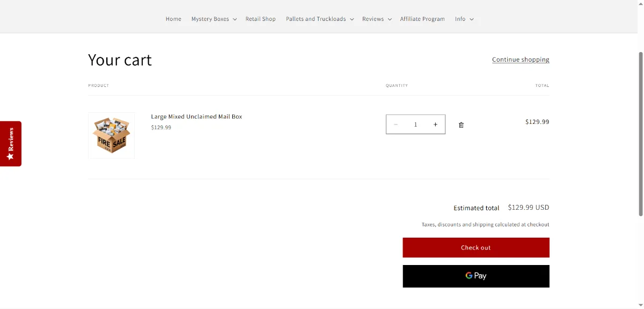The height and width of the screenshot is (309, 644).
Task: Open the Reviews side tab with star
Action: tap(11, 144)
